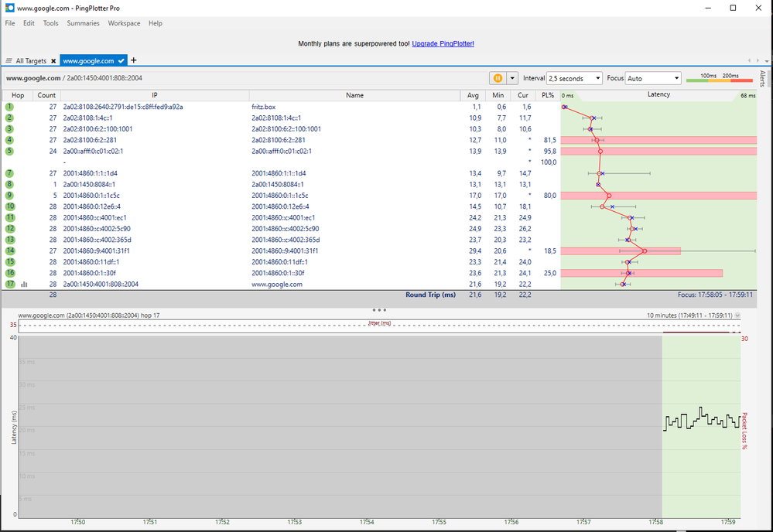The image size is (773, 532).
Task: Select the green hop 1 circle
Action: click(x=9, y=107)
